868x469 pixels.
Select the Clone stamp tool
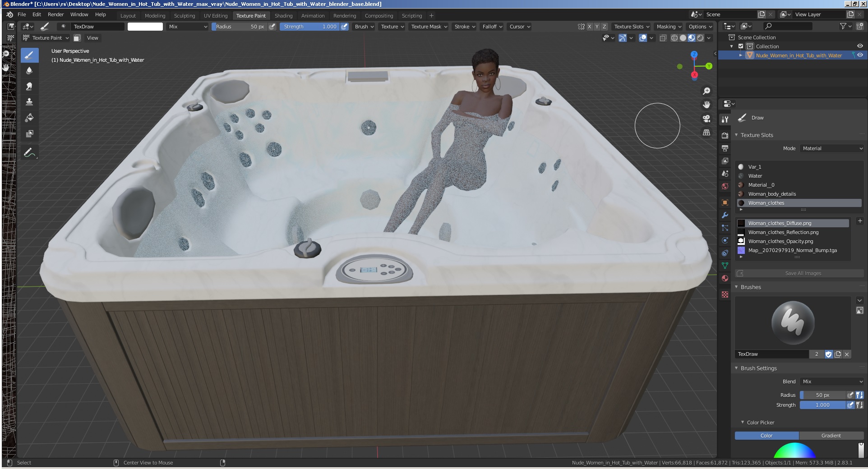[x=29, y=102]
